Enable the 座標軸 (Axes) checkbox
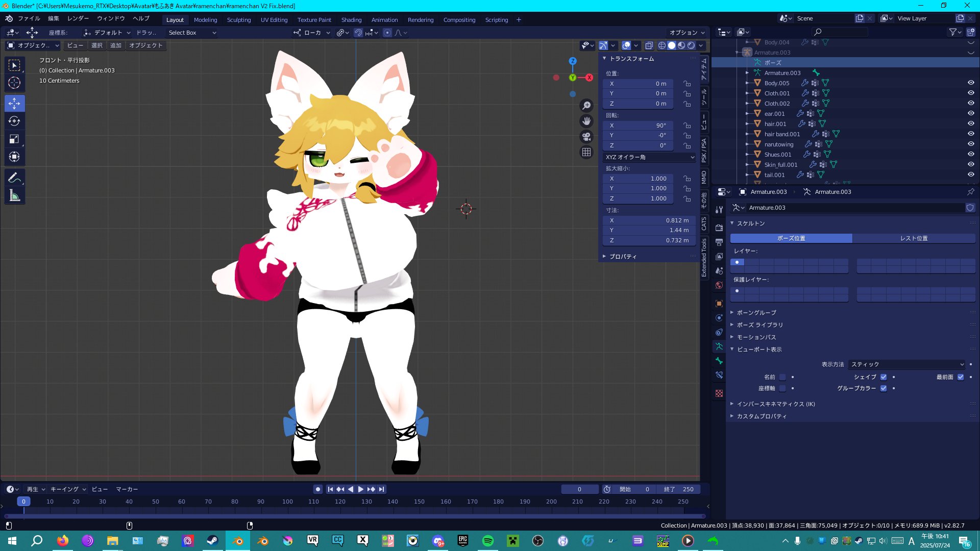 782,388
